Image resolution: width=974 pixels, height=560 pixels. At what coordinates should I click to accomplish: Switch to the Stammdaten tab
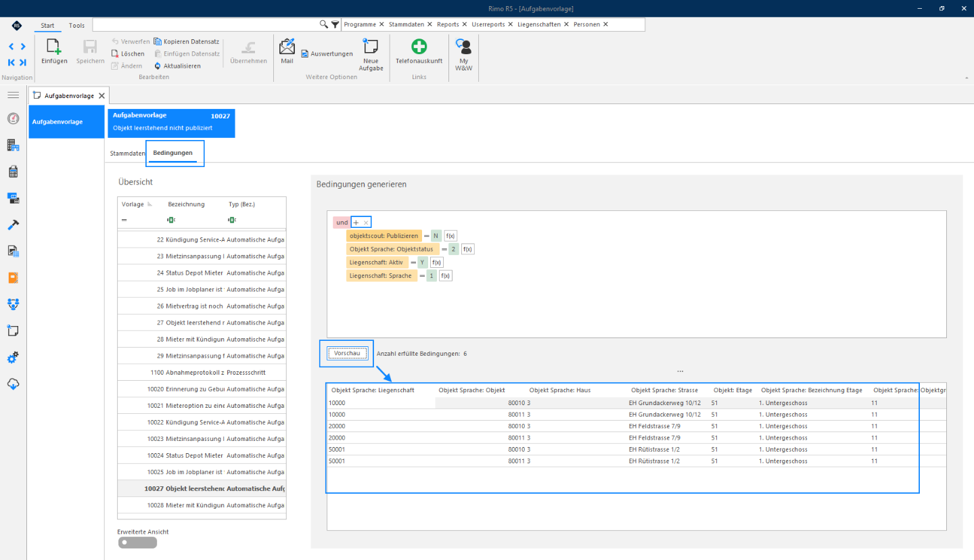click(127, 154)
